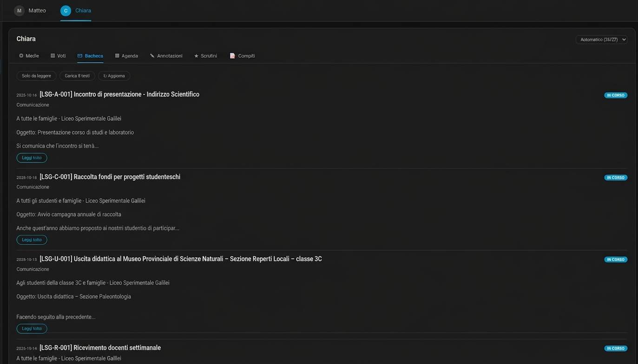The width and height of the screenshot is (638, 364).
Task: Switch to the Agenda tab
Action: pyautogui.click(x=126, y=56)
